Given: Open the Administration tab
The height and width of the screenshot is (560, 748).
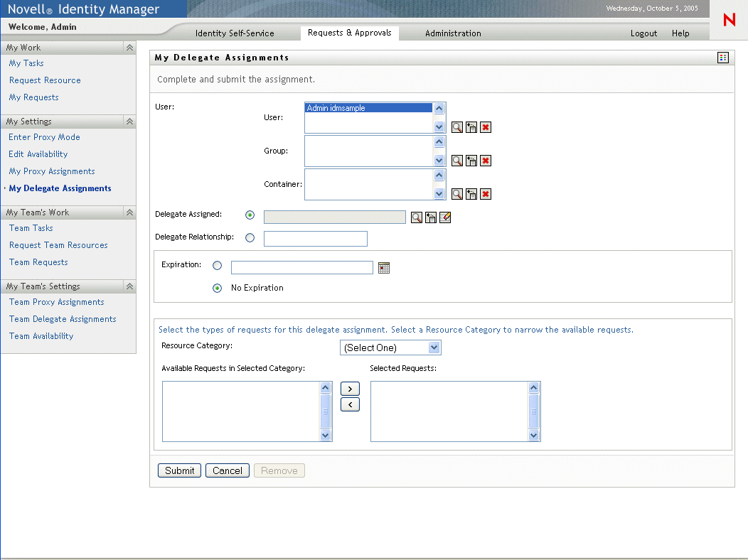Looking at the screenshot, I should pos(453,33).
